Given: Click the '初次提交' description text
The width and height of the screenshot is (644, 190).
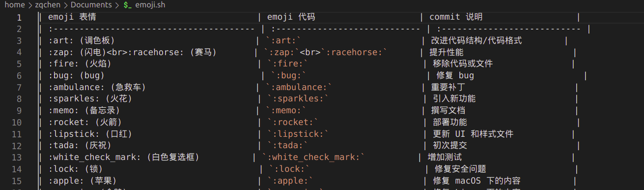Looking at the screenshot, I should tap(450, 146).
